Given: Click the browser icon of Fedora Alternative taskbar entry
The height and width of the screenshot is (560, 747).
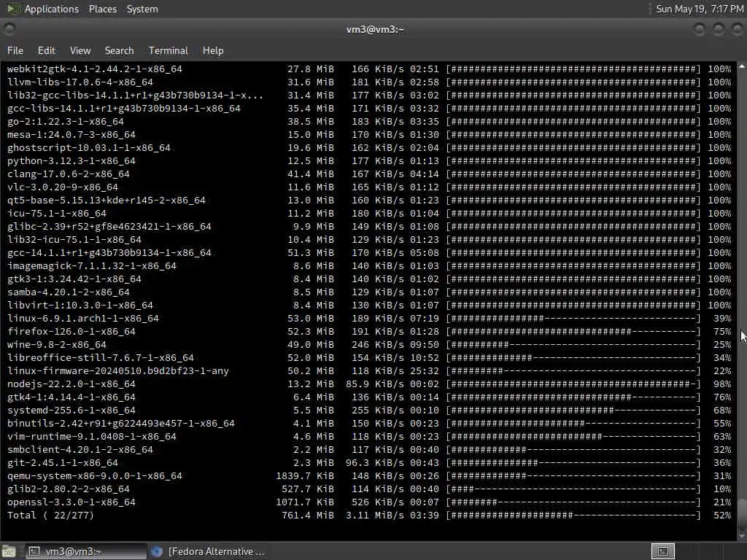Looking at the screenshot, I should click(x=157, y=551).
